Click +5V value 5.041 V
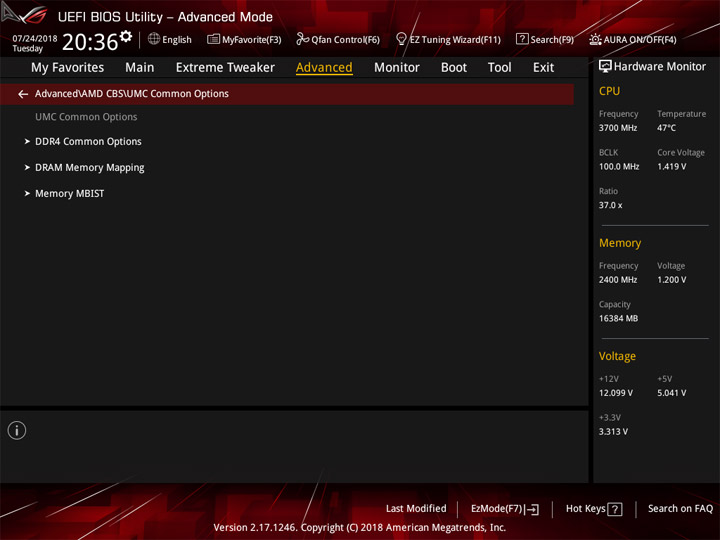The height and width of the screenshot is (540, 720). pyautogui.click(x=671, y=393)
